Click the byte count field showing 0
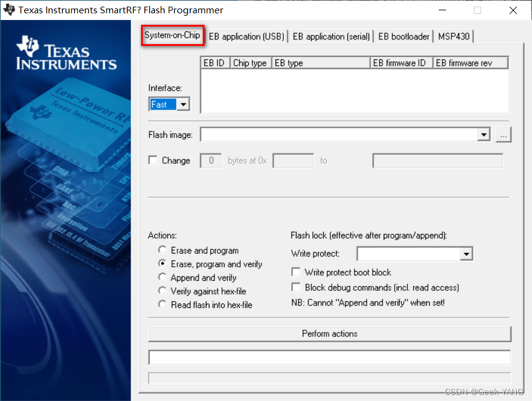The width and height of the screenshot is (532, 401). pyautogui.click(x=211, y=161)
